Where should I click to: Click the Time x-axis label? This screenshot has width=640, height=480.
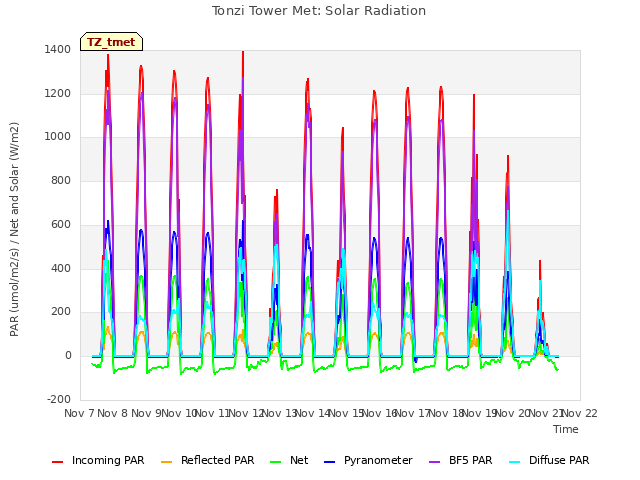coord(566,429)
